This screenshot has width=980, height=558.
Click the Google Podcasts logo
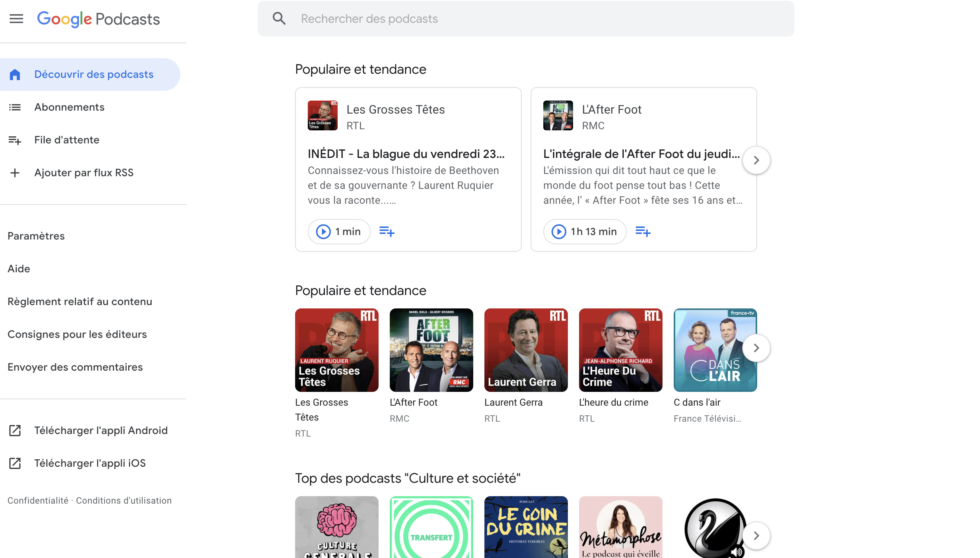pyautogui.click(x=98, y=19)
